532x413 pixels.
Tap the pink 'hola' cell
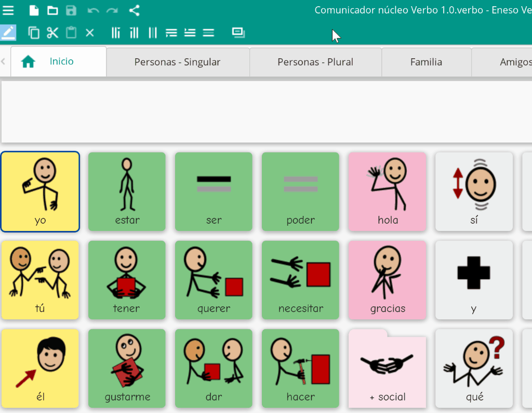pos(388,192)
